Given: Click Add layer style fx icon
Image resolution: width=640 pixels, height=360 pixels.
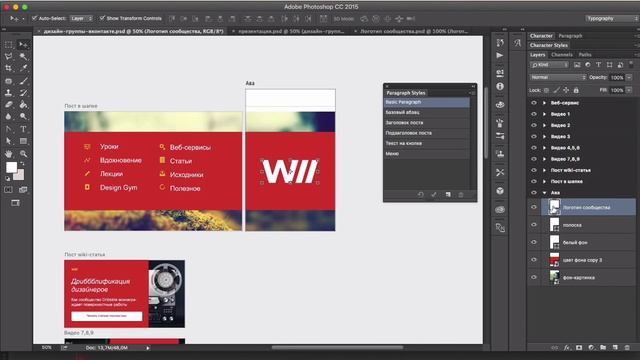Looking at the screenshot, I should tap(567, 348).
